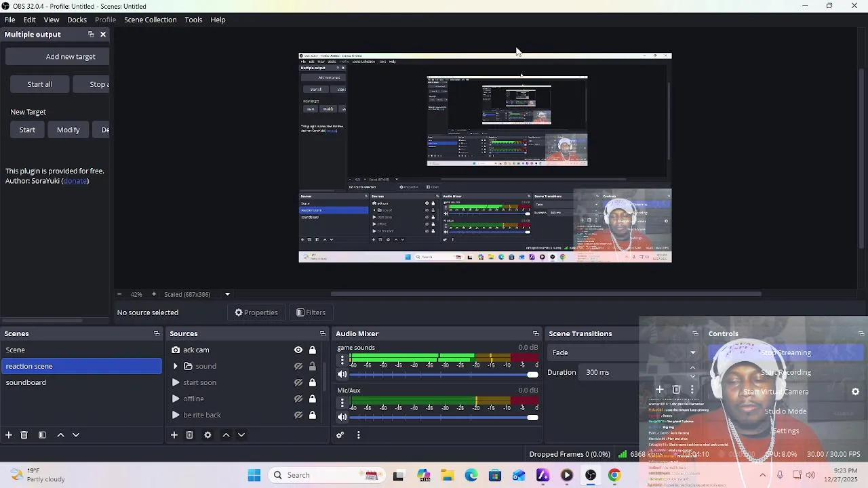The image size is (868, 488).
Task: Undock the Audio Mixer panel
Action: tap(536, 333)
